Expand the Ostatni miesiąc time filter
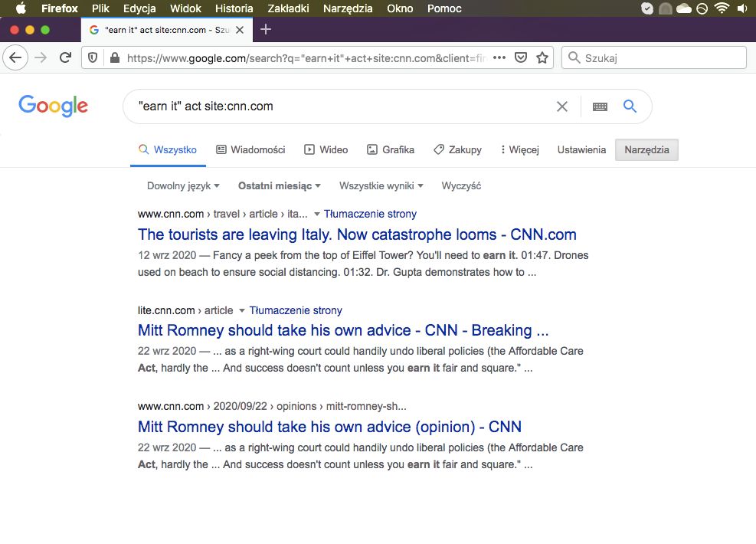Image resolution: width=756 pixels, height=544 pixels. 279,186
